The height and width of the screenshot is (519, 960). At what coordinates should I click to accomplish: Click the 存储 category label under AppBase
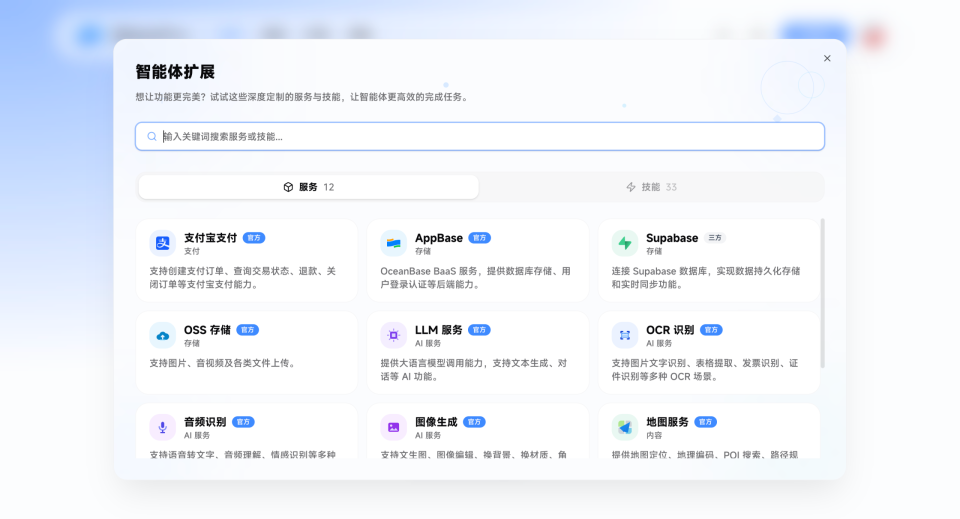point(423,252)
